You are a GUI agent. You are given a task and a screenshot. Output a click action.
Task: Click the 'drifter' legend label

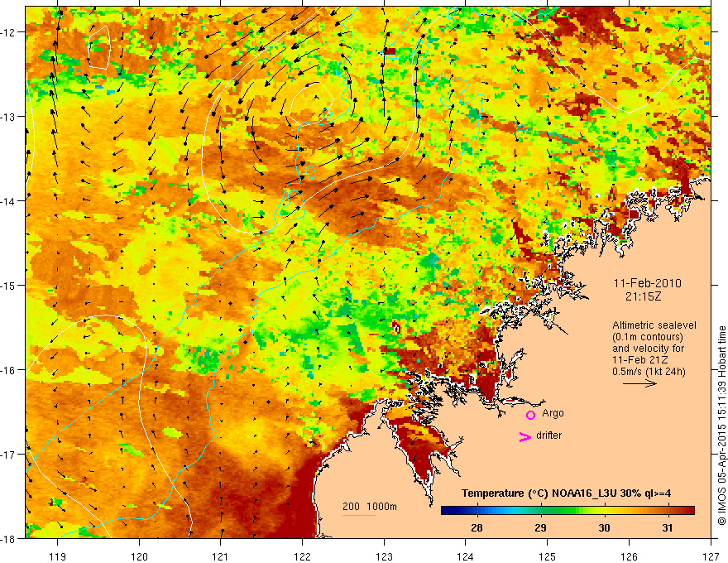click(x=548, y=435)
